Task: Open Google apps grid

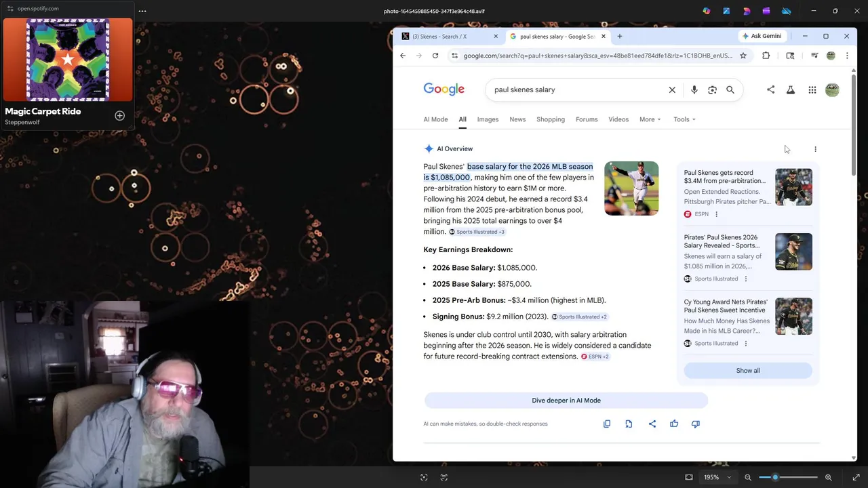Action: (812, 89)
